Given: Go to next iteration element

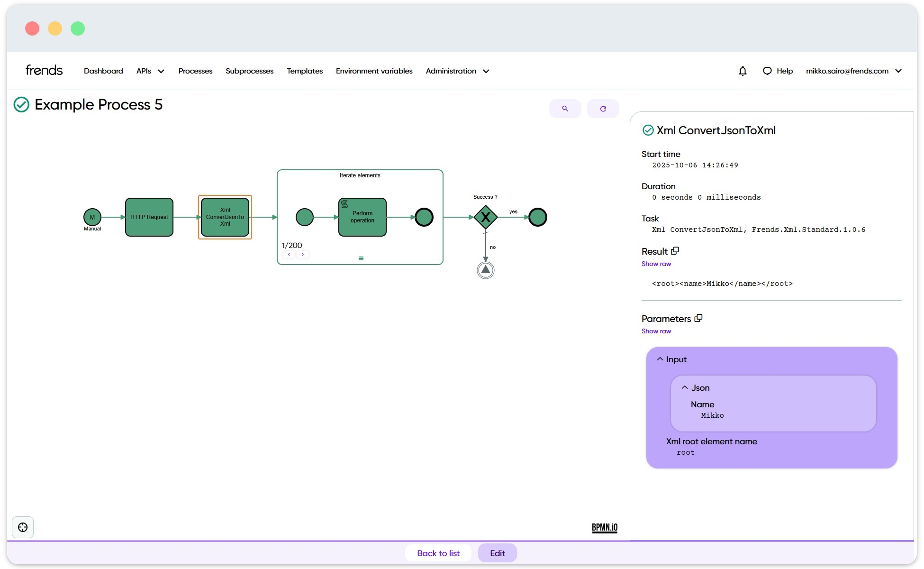Looking at the screenshot, I should coord(303,255).
